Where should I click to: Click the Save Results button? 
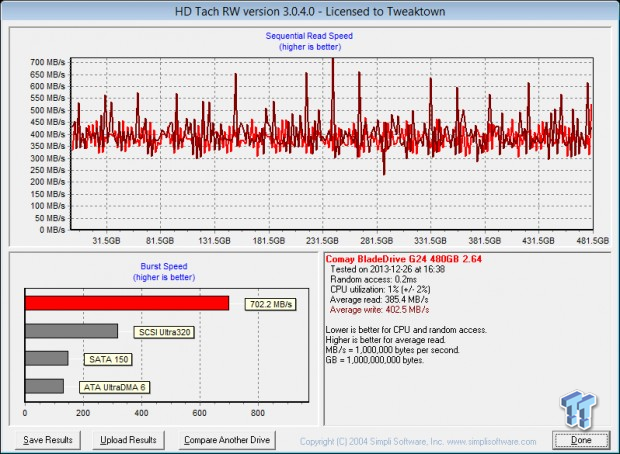pyautogui.click(x=46, y=439)
